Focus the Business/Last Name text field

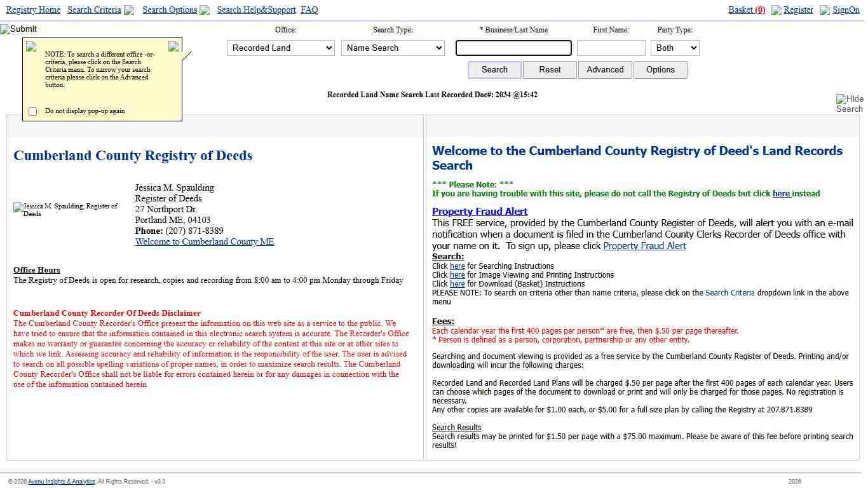click(513, 48)
